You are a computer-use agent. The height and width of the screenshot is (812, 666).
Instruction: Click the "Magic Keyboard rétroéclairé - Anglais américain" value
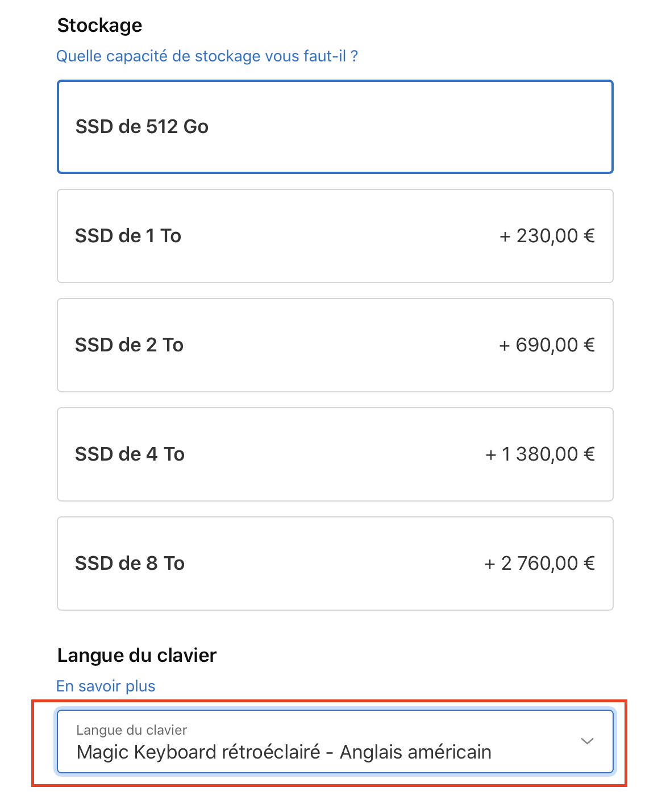284,752
